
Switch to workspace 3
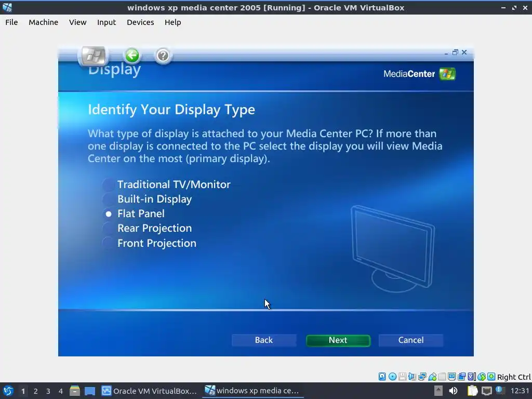click(x=48, y=391)
